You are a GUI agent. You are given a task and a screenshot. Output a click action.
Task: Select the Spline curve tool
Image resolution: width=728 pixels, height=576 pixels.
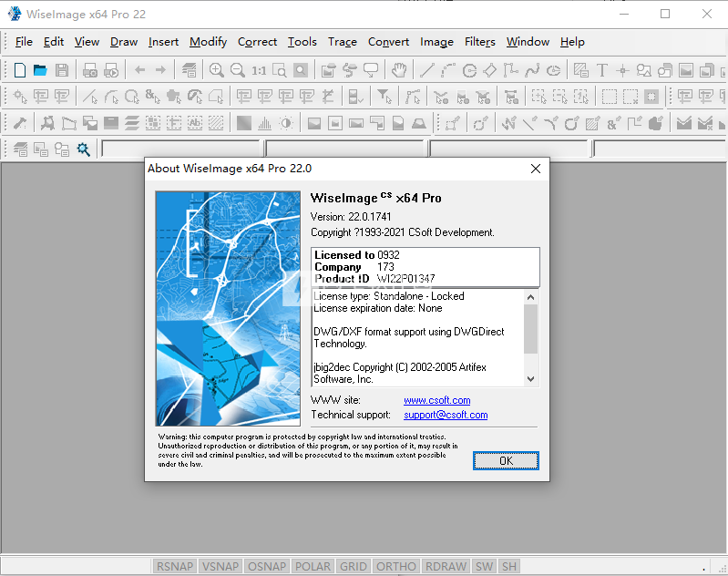pyautogui.click(x=532, y=70)
